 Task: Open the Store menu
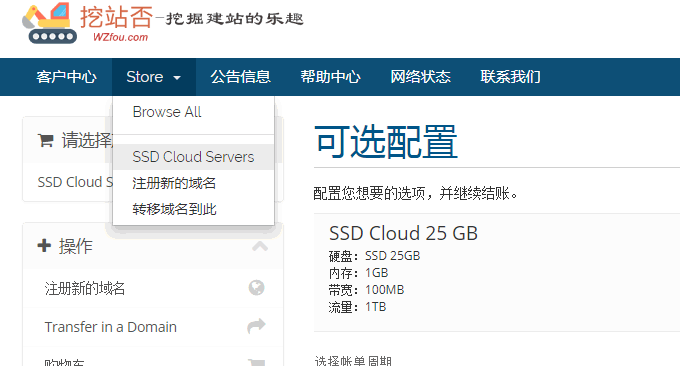click(x=154, y=77)
